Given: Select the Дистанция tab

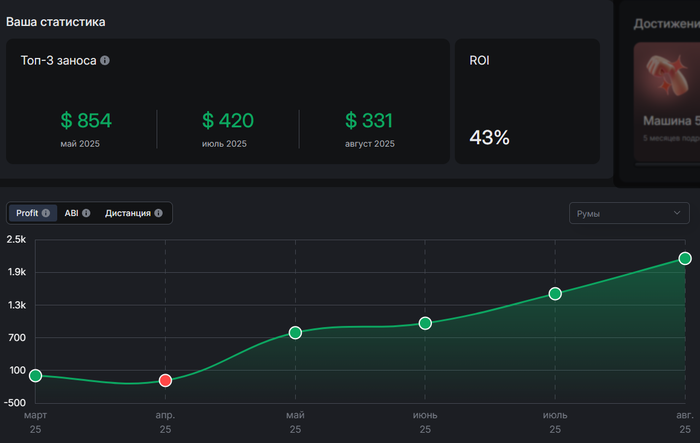Looking at the screenshot, I should pyautogui.click(x=128, y=213).
